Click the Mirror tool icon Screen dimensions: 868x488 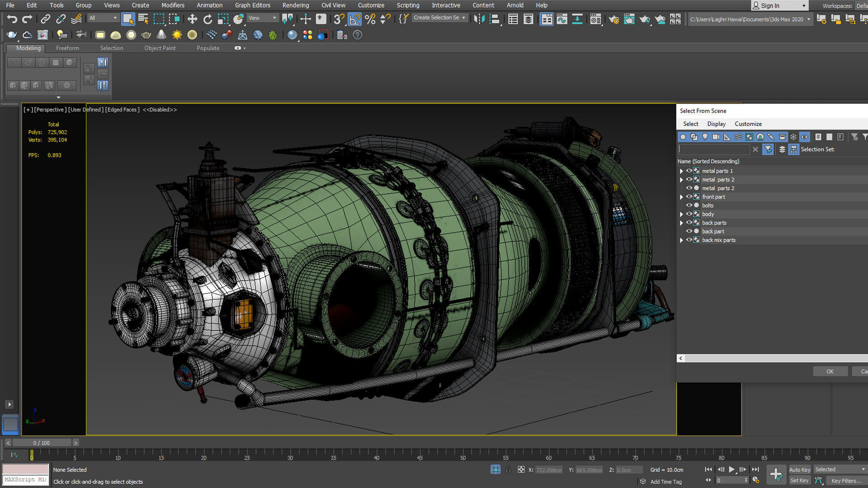point(479,19)
